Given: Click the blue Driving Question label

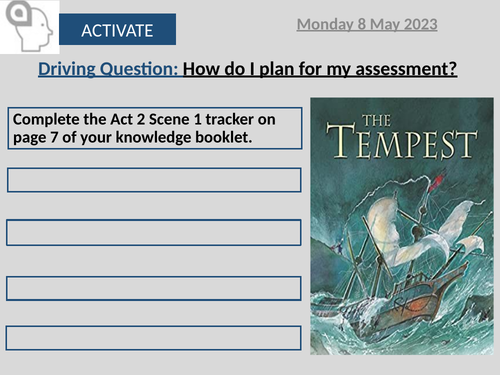Looking at the screenshot, I should (108, 69).
